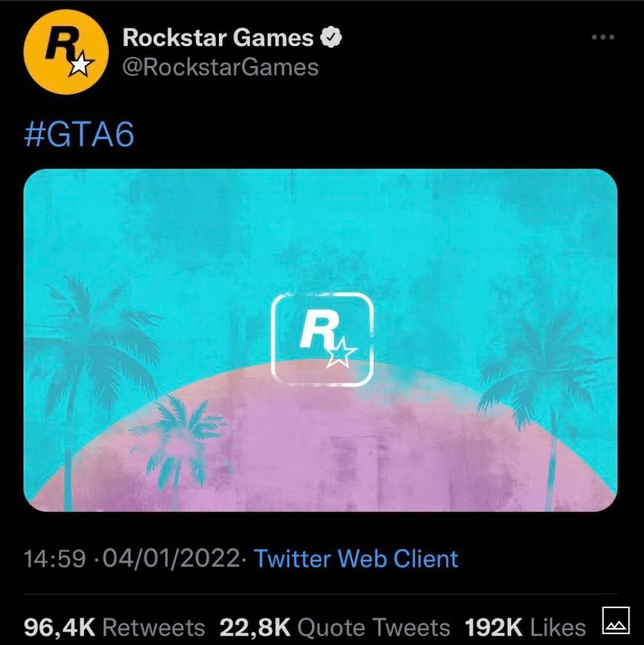Image resolution: width=644 pixels, height=645 pixels.
Task: Click the 04/01/2022 date
Action: (x=170, y=559)
